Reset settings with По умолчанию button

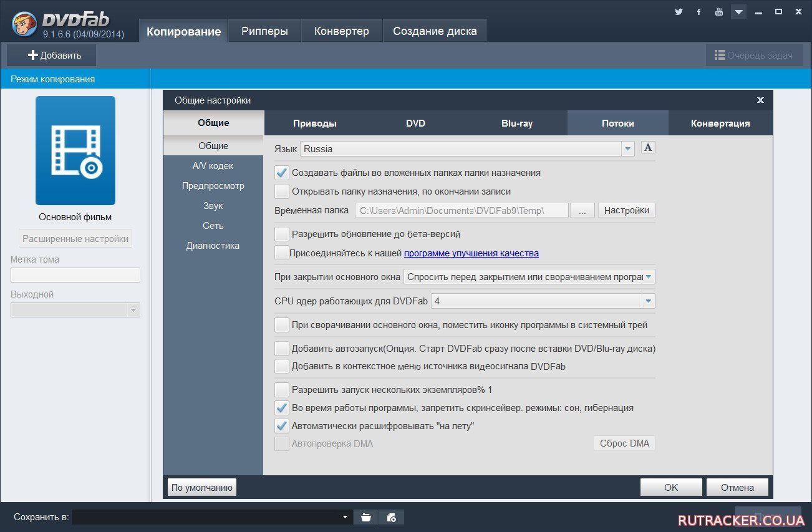(x=202, y=488)
